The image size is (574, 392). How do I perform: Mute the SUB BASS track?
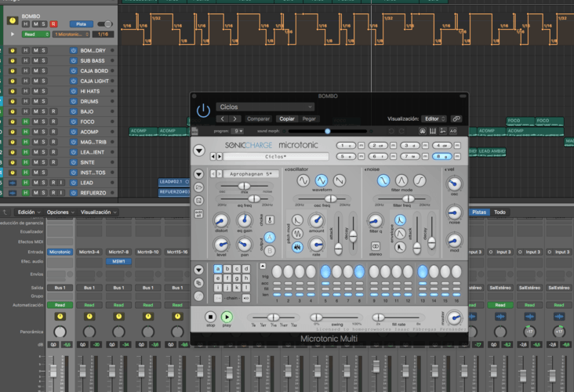36,60
